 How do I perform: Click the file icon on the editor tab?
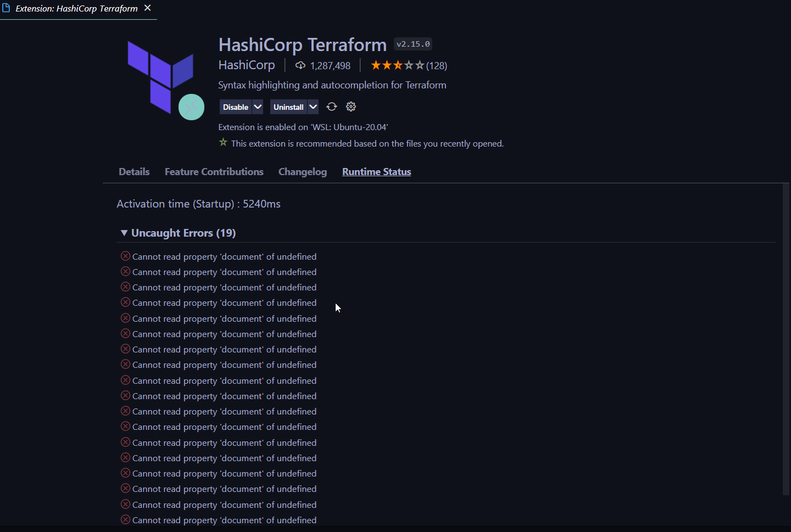6,8
